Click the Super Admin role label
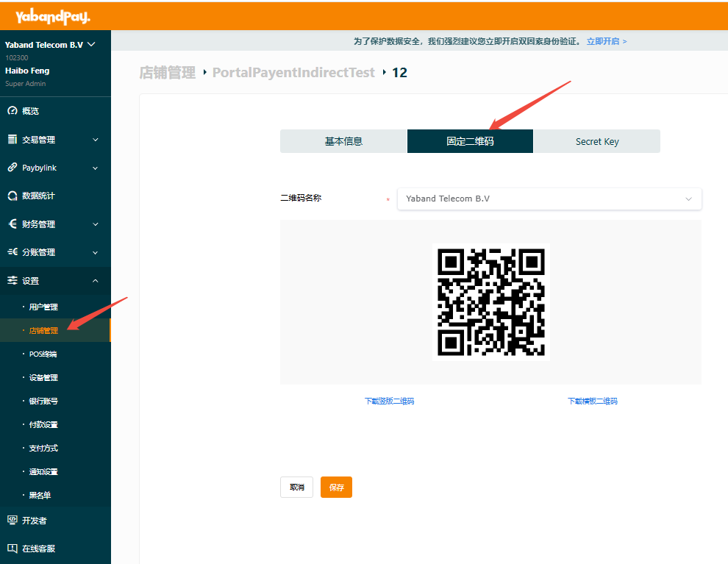Screen dimensions: 728x564 [x=26, y=84]
